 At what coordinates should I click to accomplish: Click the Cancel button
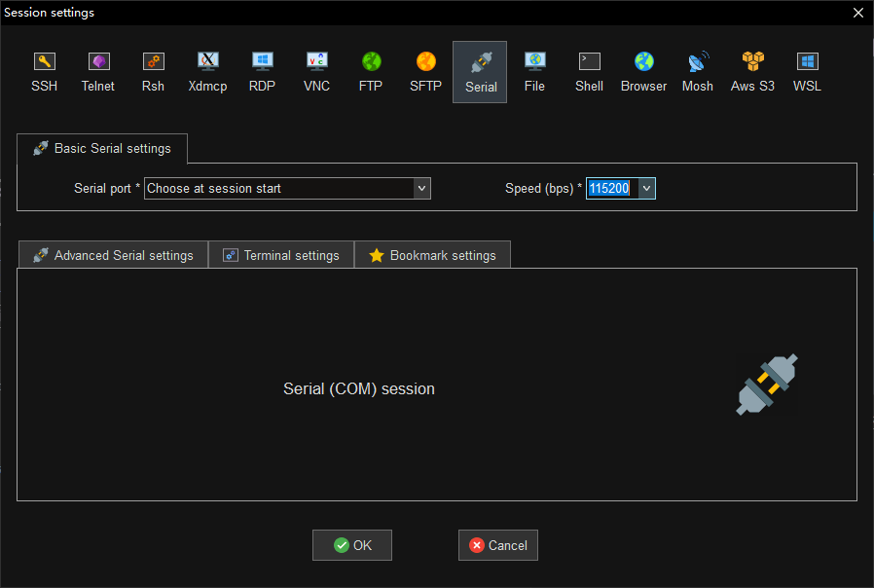(x=498, y=545)
